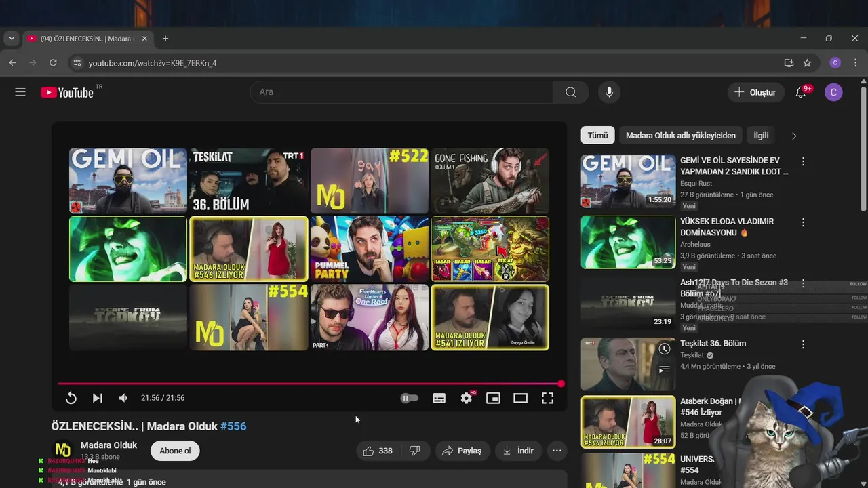Start voice search with the microphone
This screenshot has height=488, width=868.
point(609,92)
